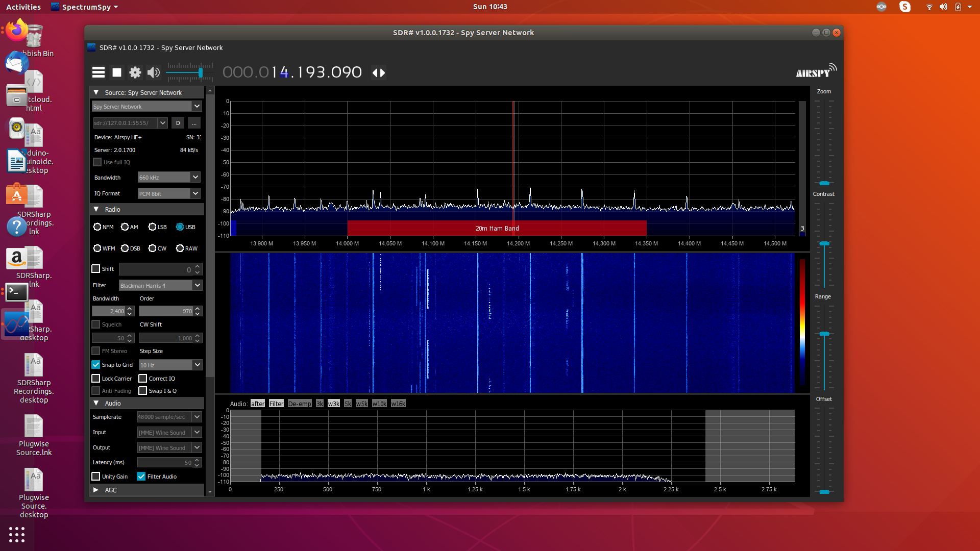Expand the AGC panel section
This screenshot has width=980, height=551.
pos(96,490)
